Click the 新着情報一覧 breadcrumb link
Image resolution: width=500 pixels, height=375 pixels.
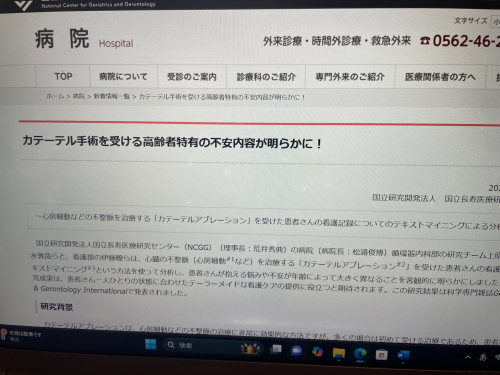pyautogui.click(x=111, y=97)
